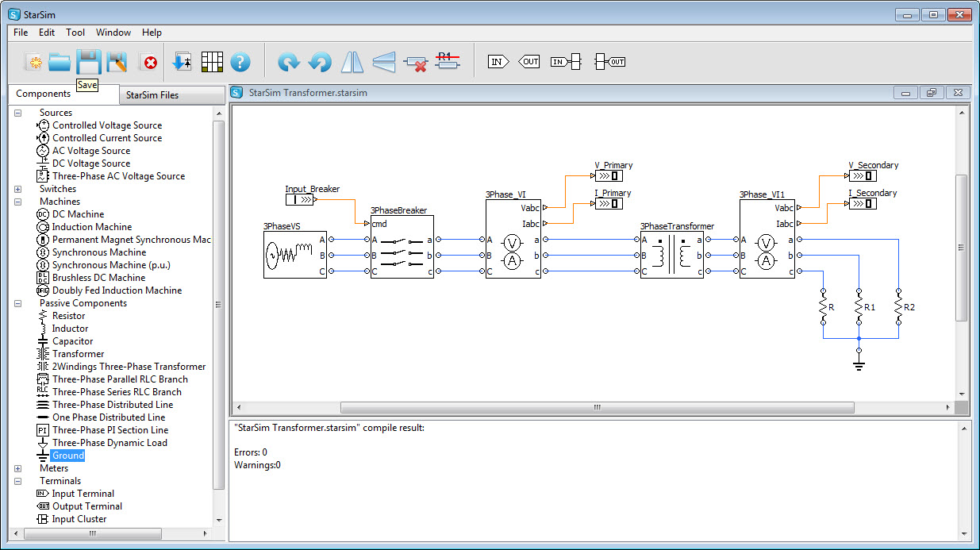Click the grid table toolbar icon

point(212,62)
